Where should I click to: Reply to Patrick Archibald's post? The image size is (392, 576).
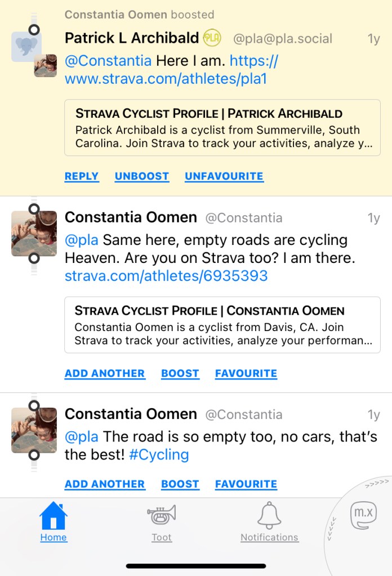click(x=82, y=176)
